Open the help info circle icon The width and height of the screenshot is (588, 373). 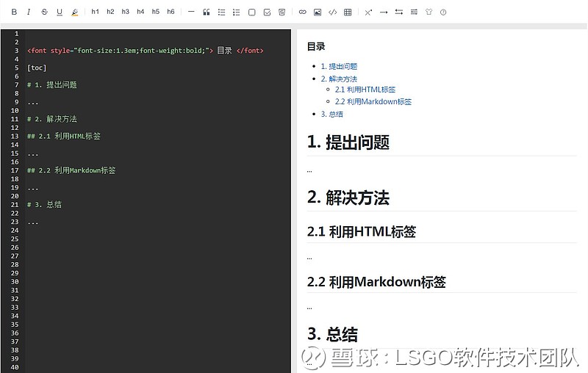coord(443,12)
